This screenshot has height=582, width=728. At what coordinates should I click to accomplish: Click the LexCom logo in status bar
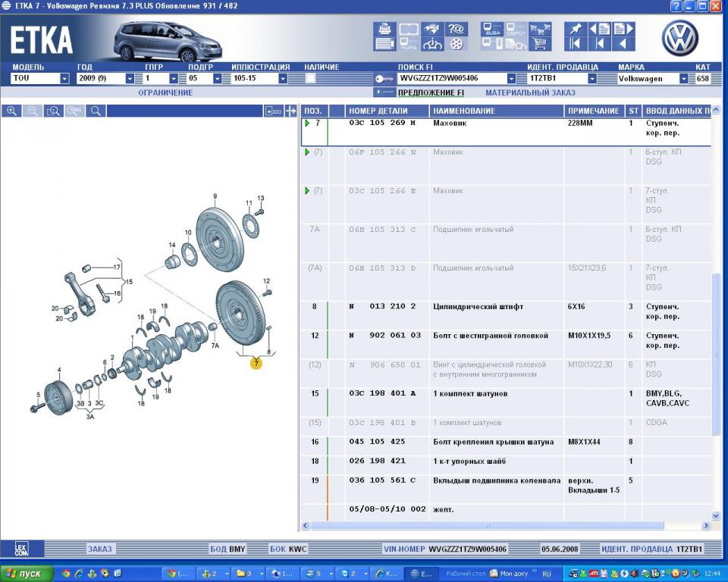(x=22, y=549)
